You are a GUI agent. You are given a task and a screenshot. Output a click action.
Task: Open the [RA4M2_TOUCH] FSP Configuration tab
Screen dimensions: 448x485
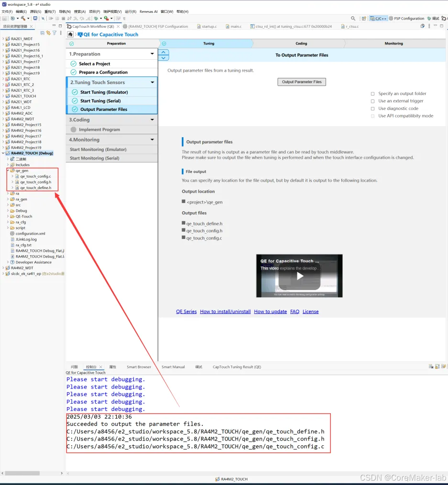(155, 26)
